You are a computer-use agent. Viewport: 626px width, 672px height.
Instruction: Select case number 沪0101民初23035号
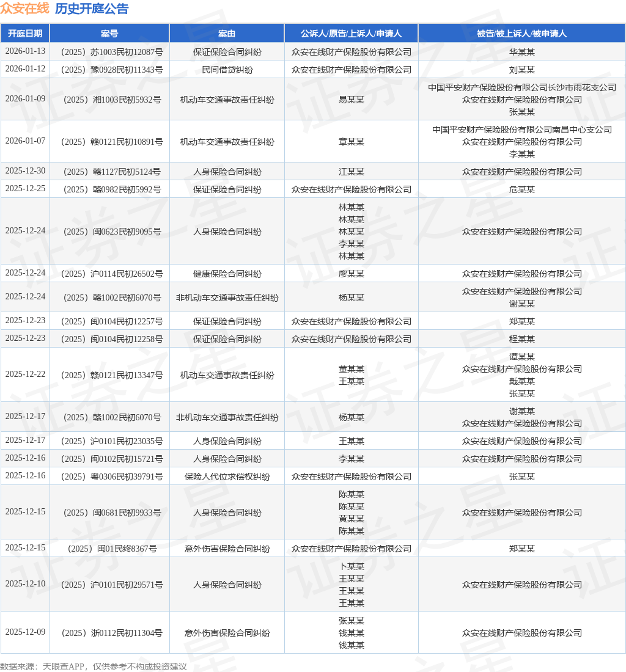pyautogui.click(x=112, y=441)
